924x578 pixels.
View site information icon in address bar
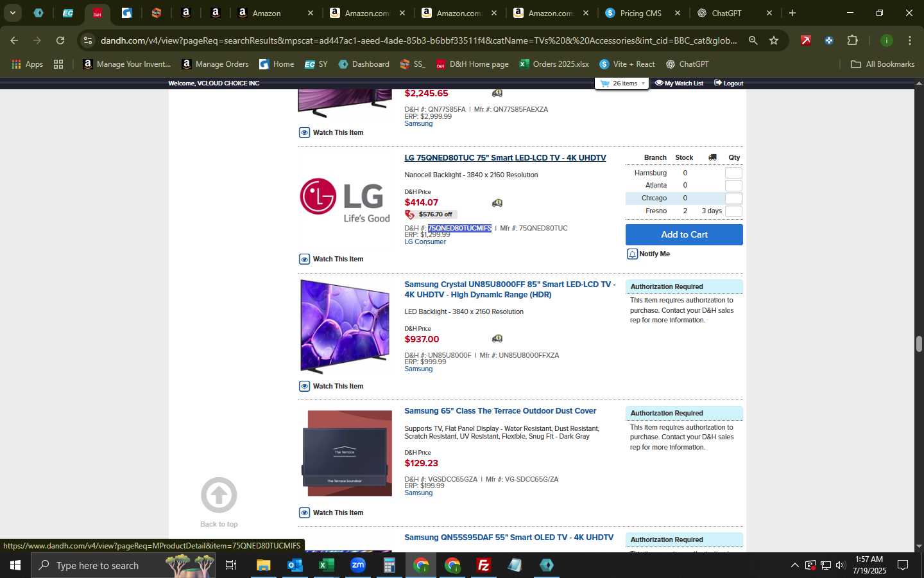88,40
